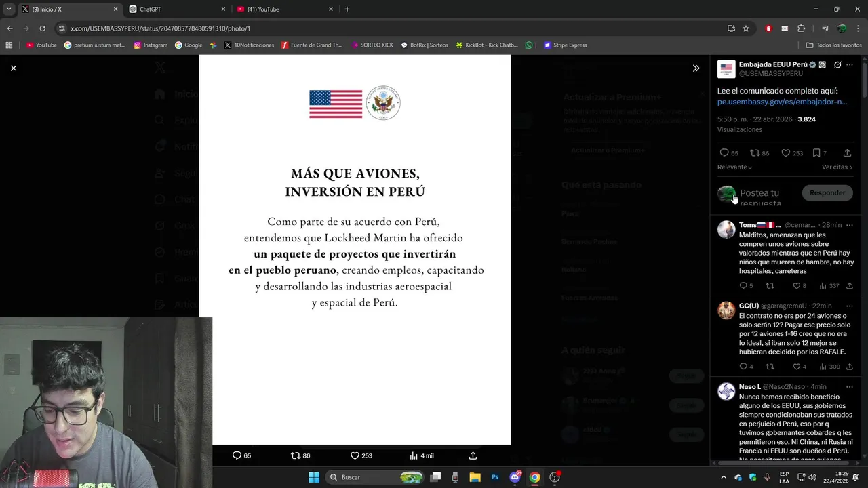Open Windows Start menu
Screen dimensions: 868x488
pyautogui.click(x=314, y=477)
